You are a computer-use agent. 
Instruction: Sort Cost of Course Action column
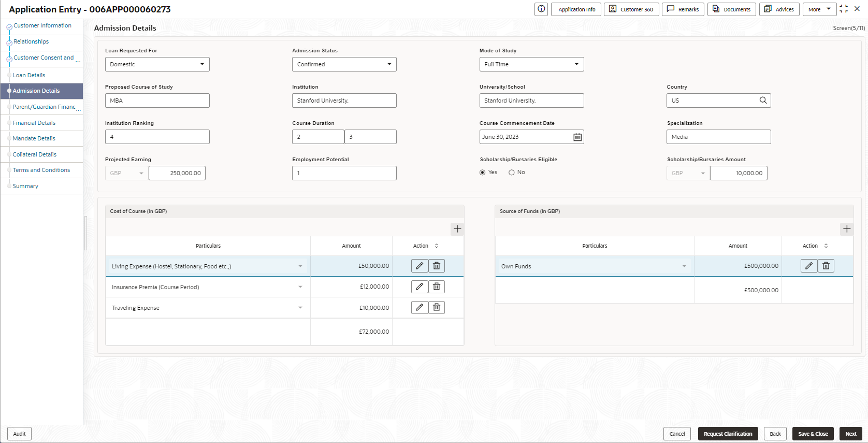pyautogui.click(x=437, y=246)
